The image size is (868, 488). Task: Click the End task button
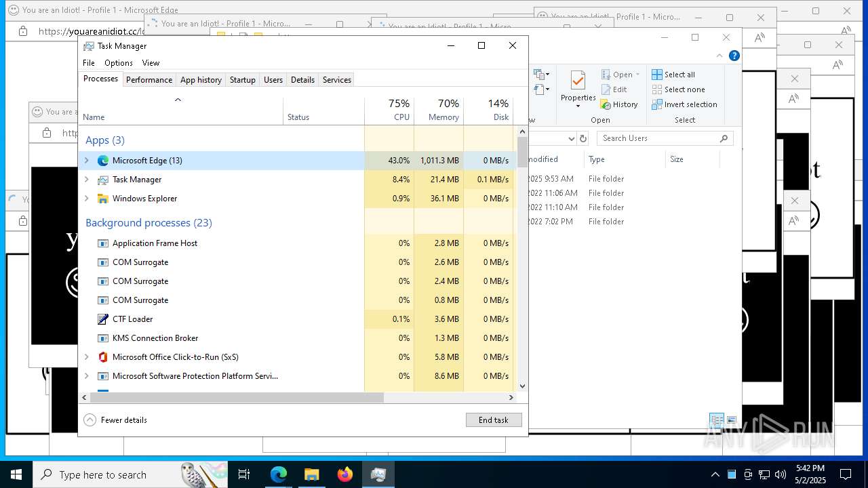[x=494, y=420]
